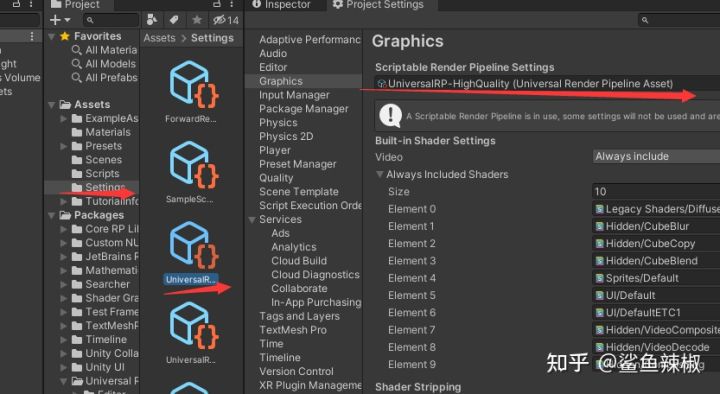Click the Scriptable Render Pipeline asset field
This screenshot has width=720, height=394.
point(547,84)
